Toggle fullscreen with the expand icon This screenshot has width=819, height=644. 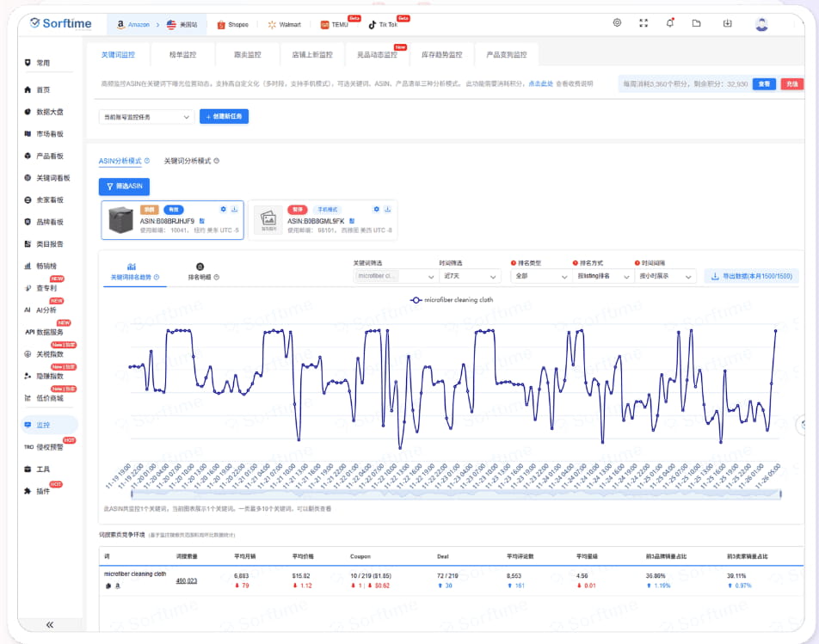pos(643,23)
